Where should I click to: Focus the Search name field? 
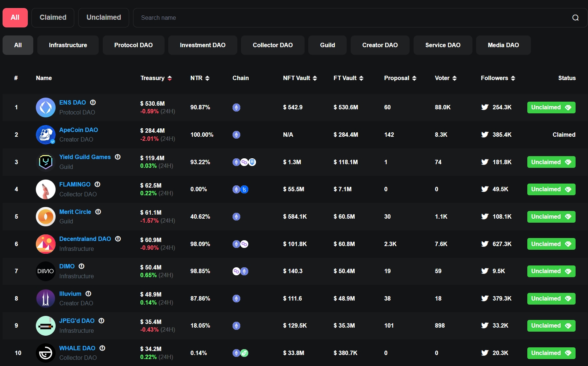pos(351,18)
